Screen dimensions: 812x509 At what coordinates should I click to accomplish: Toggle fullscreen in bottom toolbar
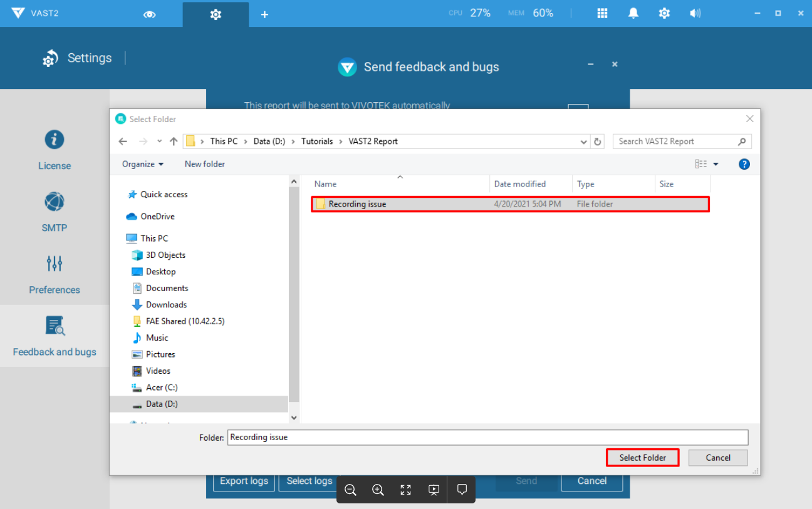point(406,490)
